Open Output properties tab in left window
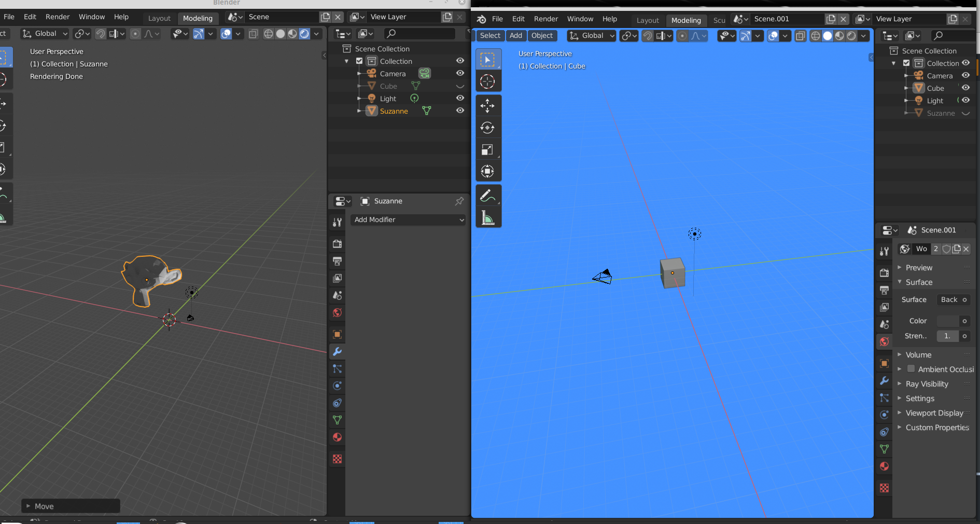 [x=337, y=261]
